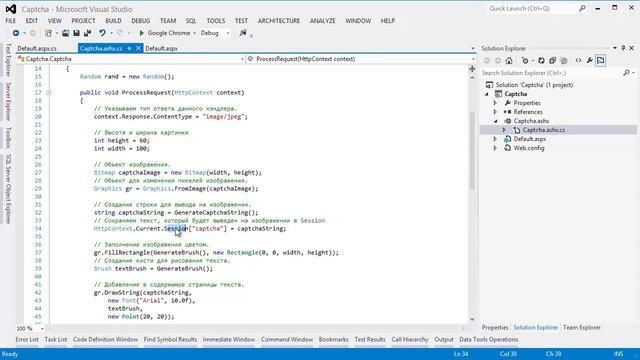The width and height of the screenshot is (640, 360).
Task: Expand the References node
Action: pos(495,112)
